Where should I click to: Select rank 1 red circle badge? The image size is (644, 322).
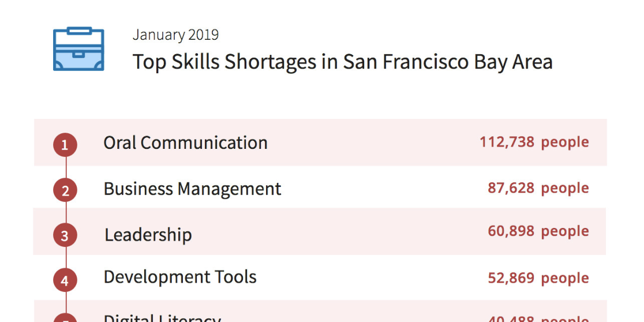tap(65, 145)
